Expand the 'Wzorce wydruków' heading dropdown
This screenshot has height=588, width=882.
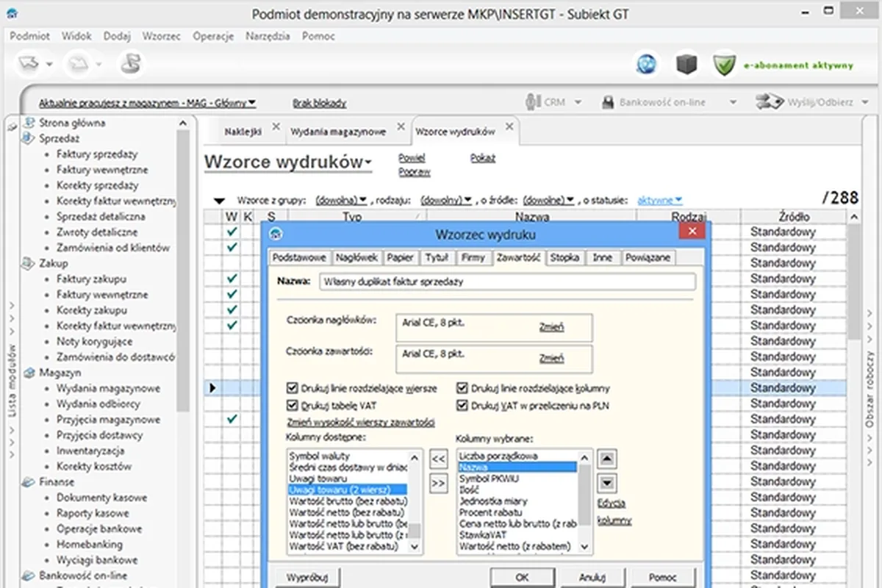pos(367,163)
